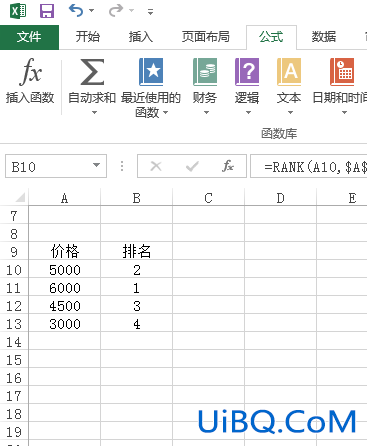Expand the 财务 dropdown arrow
This screenshot has height=446, width=367.
pos(206,113)
